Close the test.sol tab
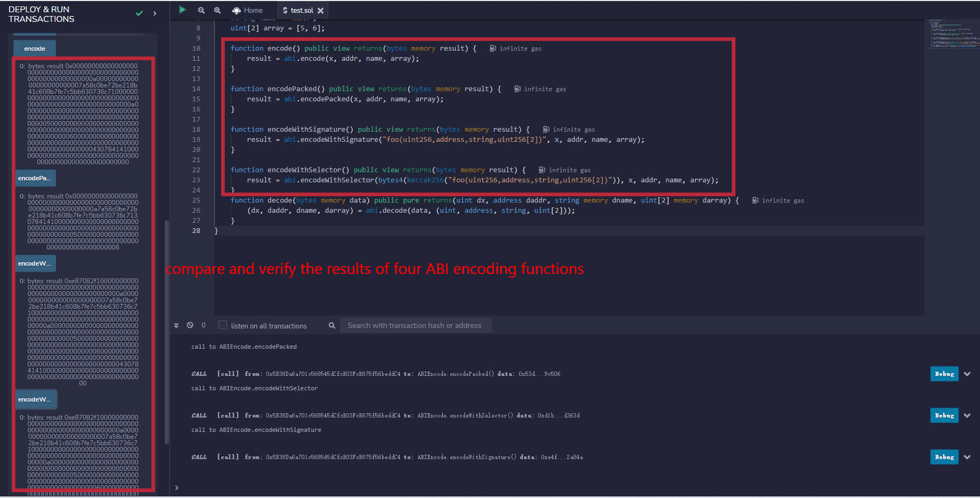The height and width of the screenshot is (498, 980). (320, 10)
